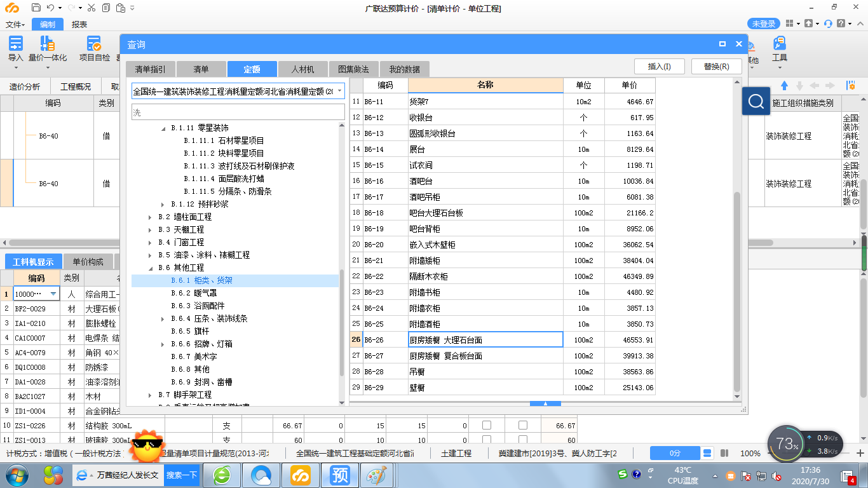Open the quota library dropdown
This screenshot has width=868, height=488.
pyautogui.click(x=339, y=91)
